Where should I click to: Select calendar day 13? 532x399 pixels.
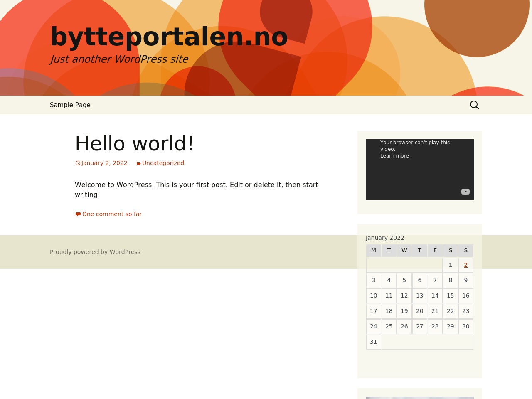coord(420,296)
